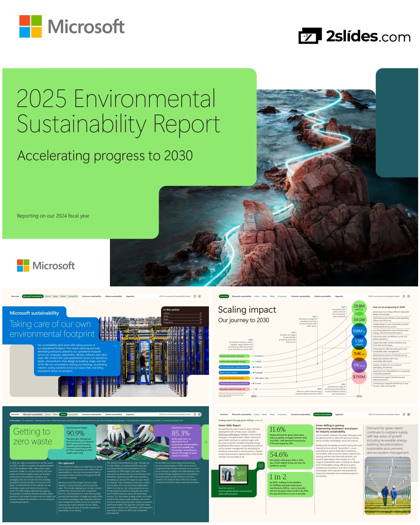The height and width of the screenshot is (525, 420).
Task: Click the right arrow beside the 85.3% card
Action: point(205,442)
